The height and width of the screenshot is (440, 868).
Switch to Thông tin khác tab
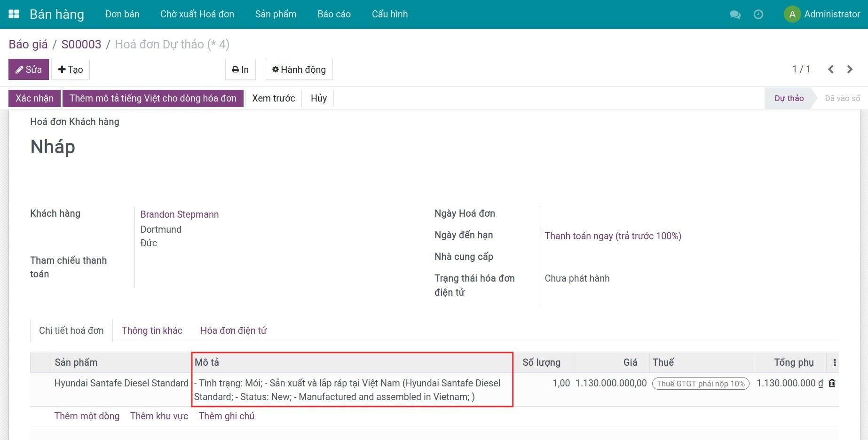[x=152, y=330]
